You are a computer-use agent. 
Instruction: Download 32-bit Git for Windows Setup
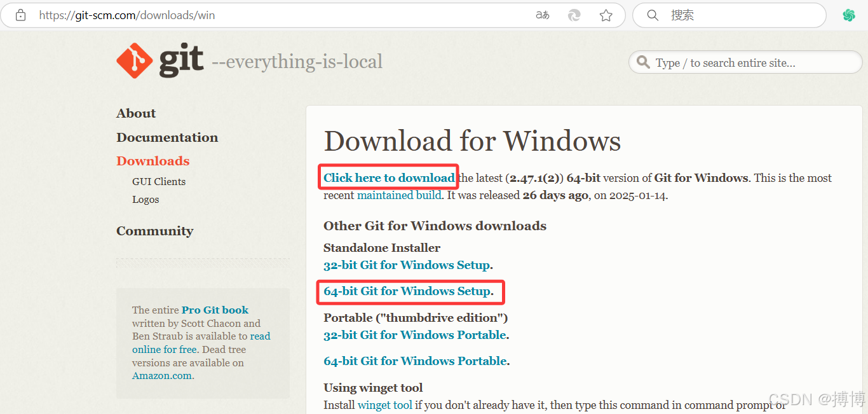coord(407,265)
